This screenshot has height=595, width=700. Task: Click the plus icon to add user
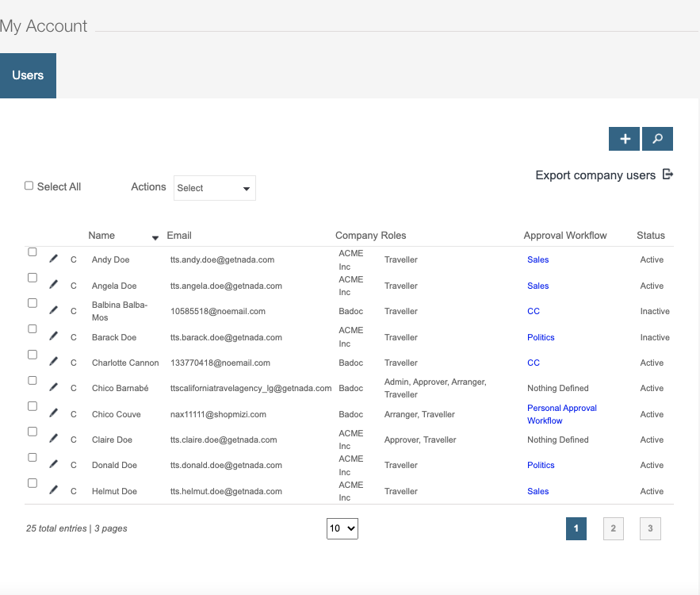pos(625,139)
